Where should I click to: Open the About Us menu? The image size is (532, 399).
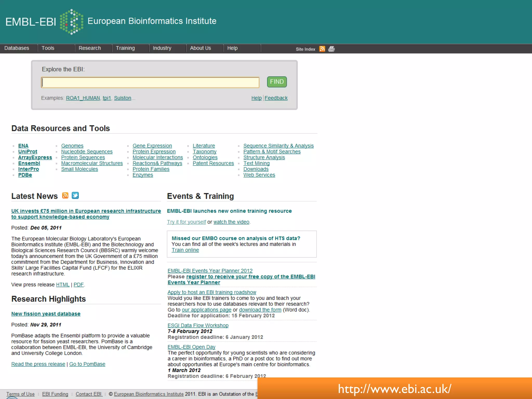click(200, 48)
